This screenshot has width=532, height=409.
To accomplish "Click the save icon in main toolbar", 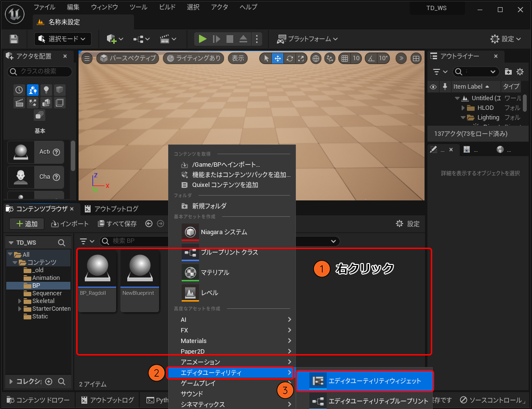I will click(14, 39).
